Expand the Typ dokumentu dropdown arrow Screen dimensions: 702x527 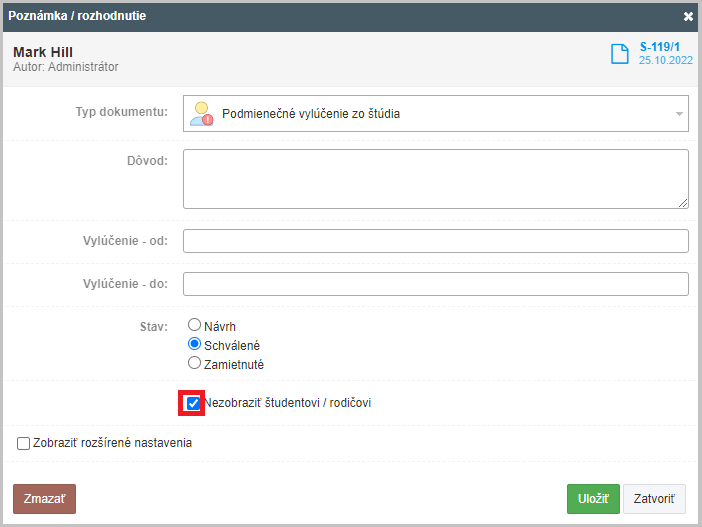(x=679, y=114)
